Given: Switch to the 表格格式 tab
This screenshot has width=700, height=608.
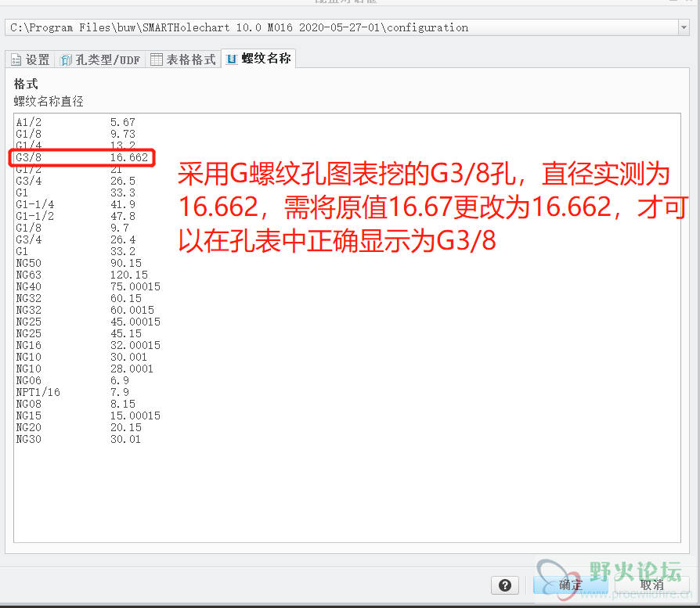Looking at the screenshot, I should coord(183,59).
